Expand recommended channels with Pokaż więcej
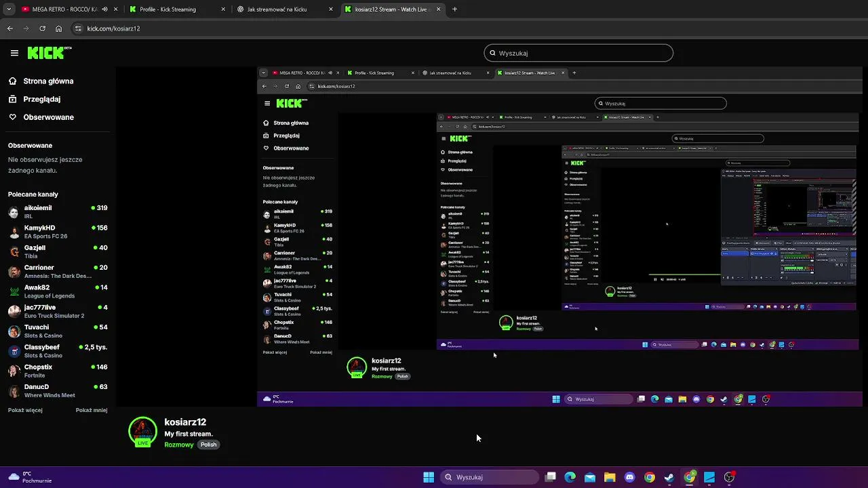The width and height of the screenshot is (868, 488). click(x=25, y=410)
